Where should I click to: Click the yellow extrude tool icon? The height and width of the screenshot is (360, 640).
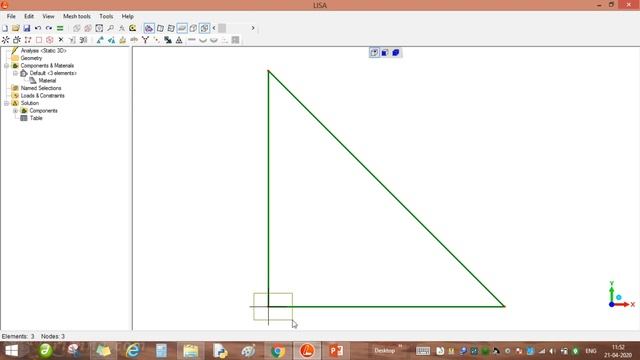coord(122,40)
